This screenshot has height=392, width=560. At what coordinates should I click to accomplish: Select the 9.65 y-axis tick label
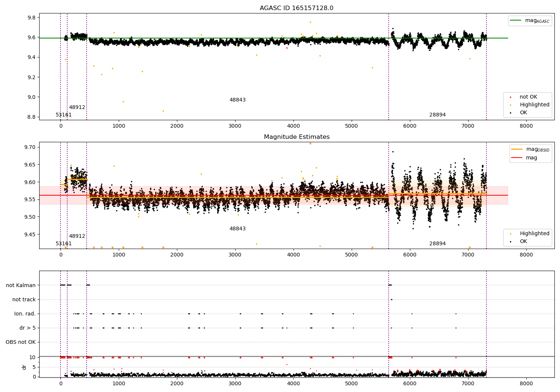point(30,165)
